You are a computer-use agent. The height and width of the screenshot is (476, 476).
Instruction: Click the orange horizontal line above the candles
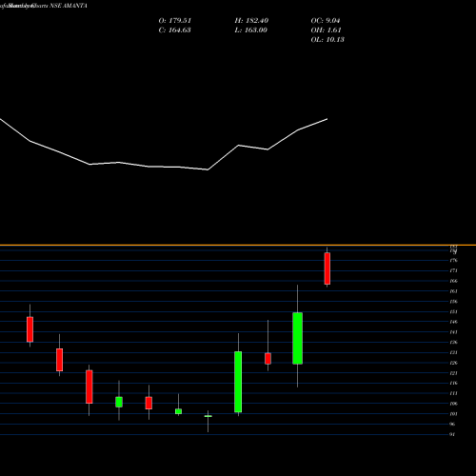(x=238, y=245)
